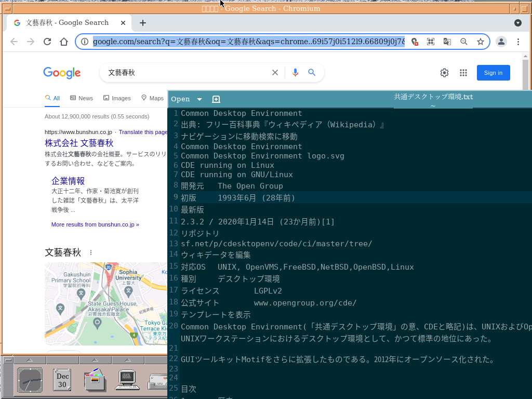
Task: Open the CDE panel clock
Action: (x=30, y=380)
